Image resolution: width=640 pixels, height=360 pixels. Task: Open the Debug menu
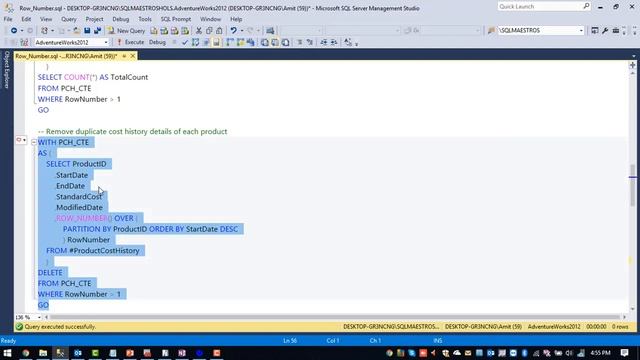120,19
